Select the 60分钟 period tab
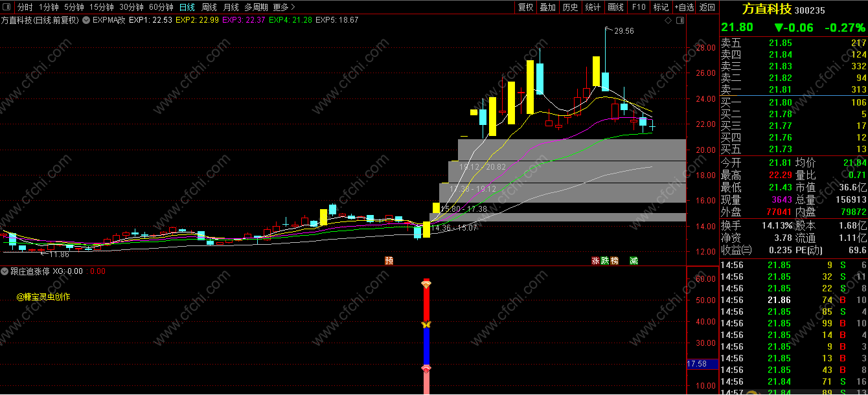 [161, 7]
